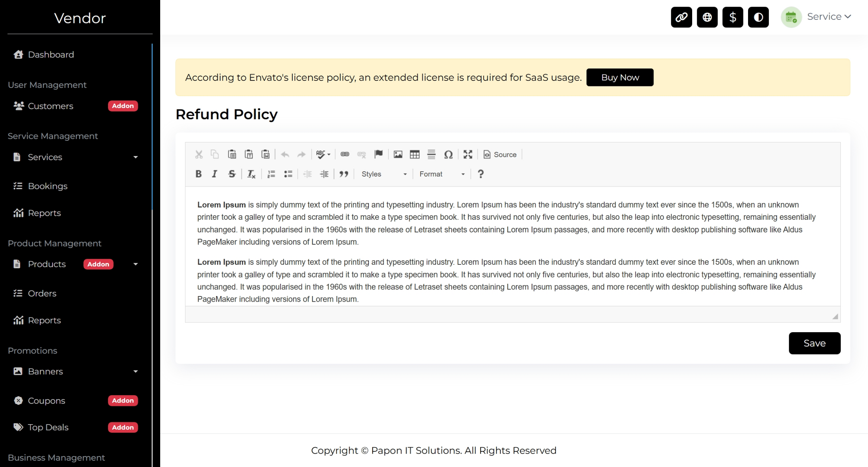The width and height of the screenshot is (868, 467).
Task: Insert an anchor using the flag icon
Action: (x=378, y=154)
